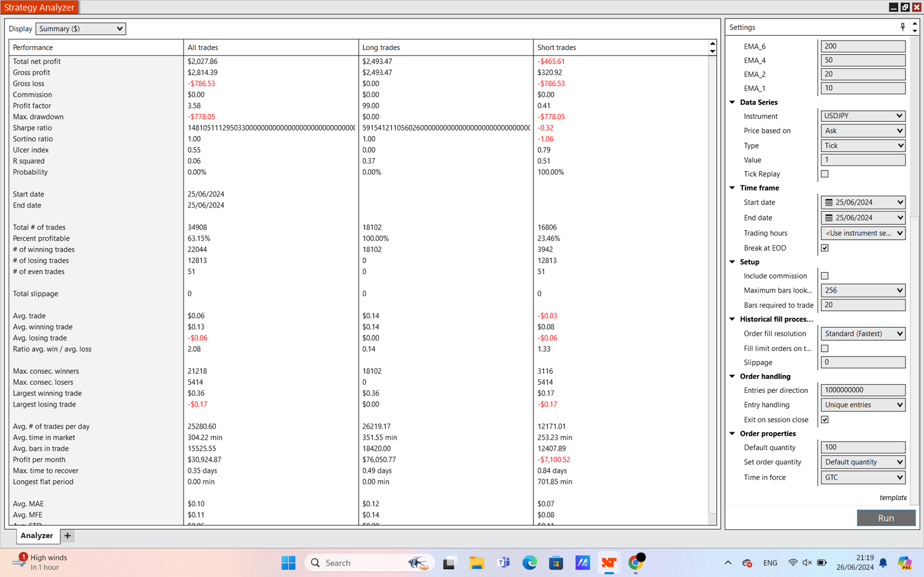The image size is (924, 577).
Task: Switch to the Analyzer tab
Action: pyautogui.click(x=37, y=536)
